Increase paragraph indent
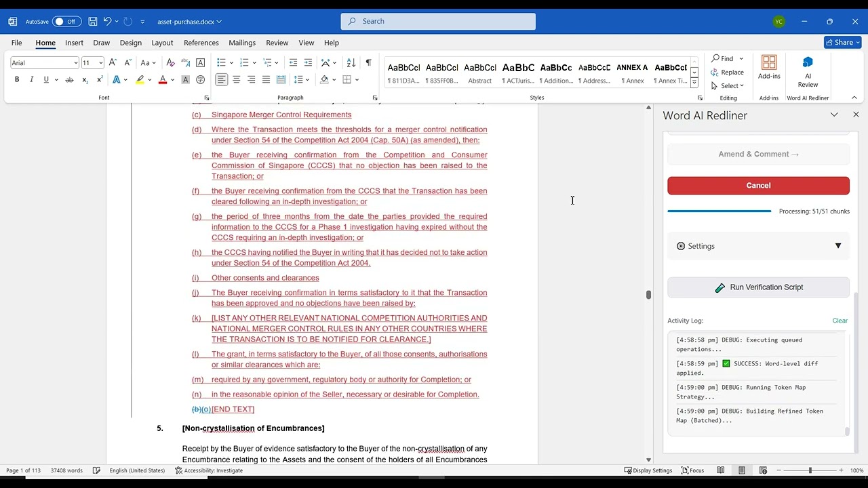Viewport: 868px width, 488px height. point(308,62)
